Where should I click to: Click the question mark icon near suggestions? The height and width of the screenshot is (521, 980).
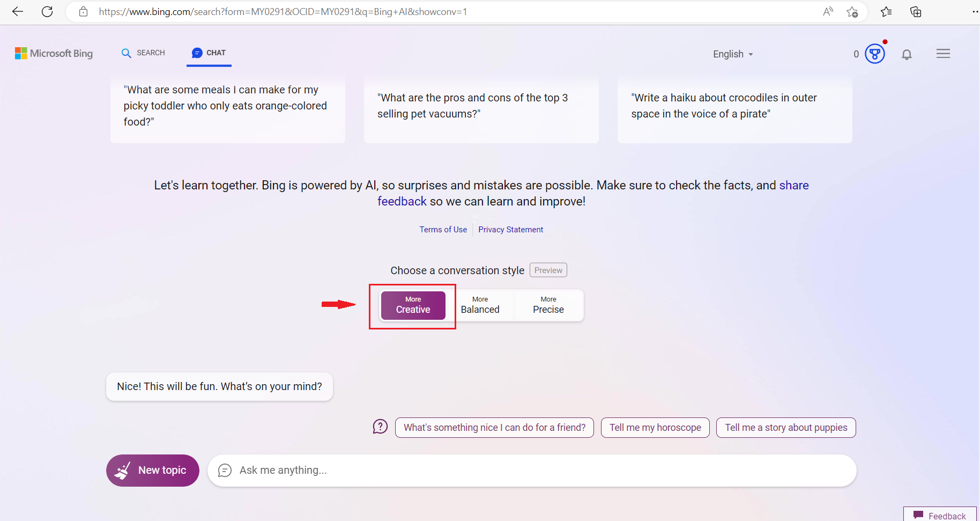coord(380,426)
